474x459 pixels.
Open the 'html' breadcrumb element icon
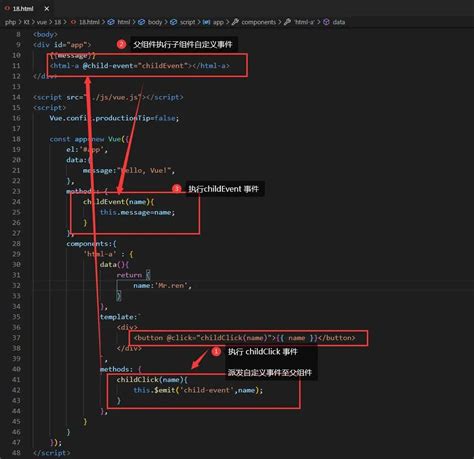click(111, 22)
